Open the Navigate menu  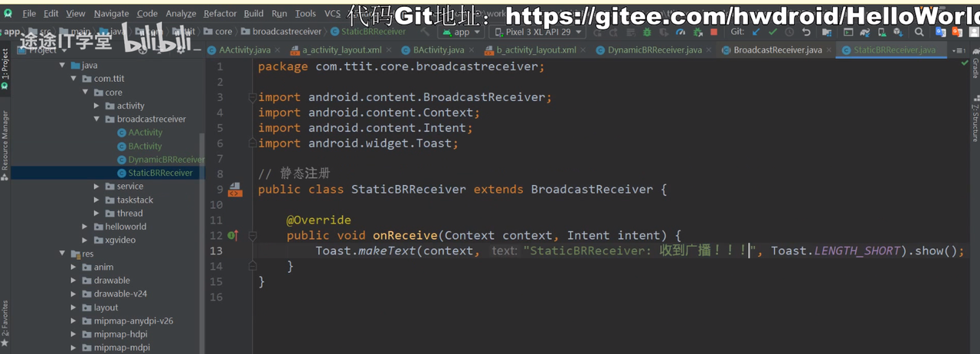pos(112,14)
